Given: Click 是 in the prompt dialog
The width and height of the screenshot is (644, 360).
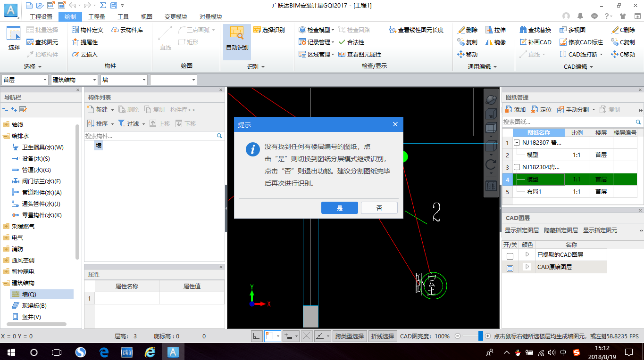Looking at the screenshot, I should [340, 208].
